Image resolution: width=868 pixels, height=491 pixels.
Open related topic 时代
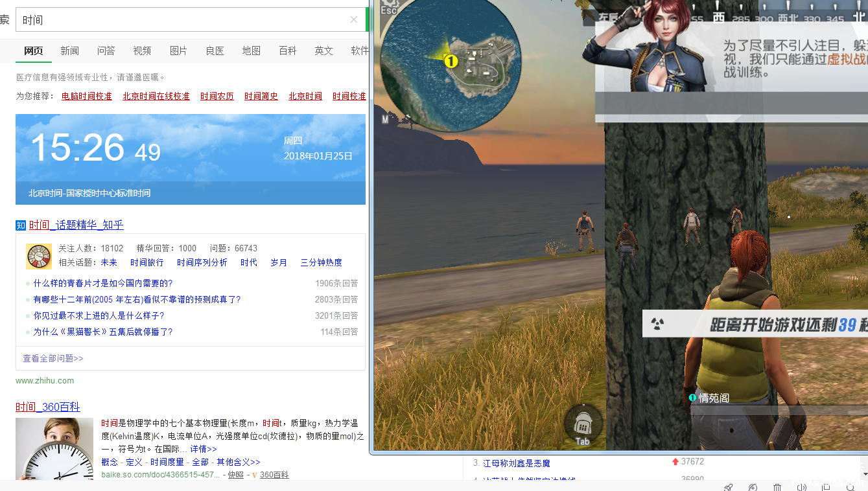[x=249, y=262]
